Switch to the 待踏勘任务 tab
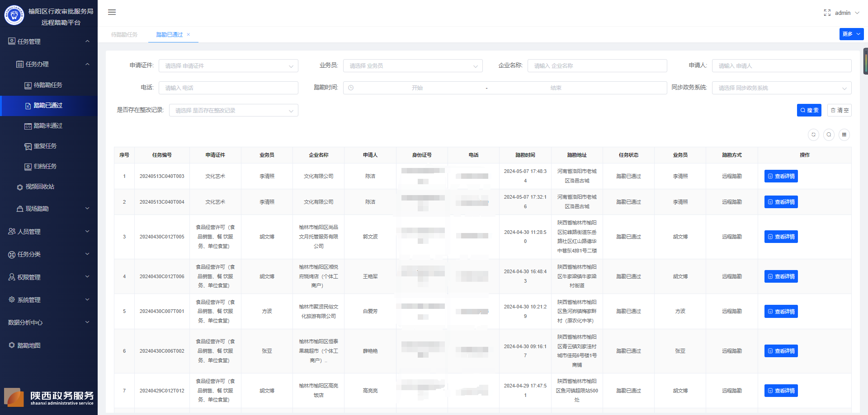 coord(124,35)
